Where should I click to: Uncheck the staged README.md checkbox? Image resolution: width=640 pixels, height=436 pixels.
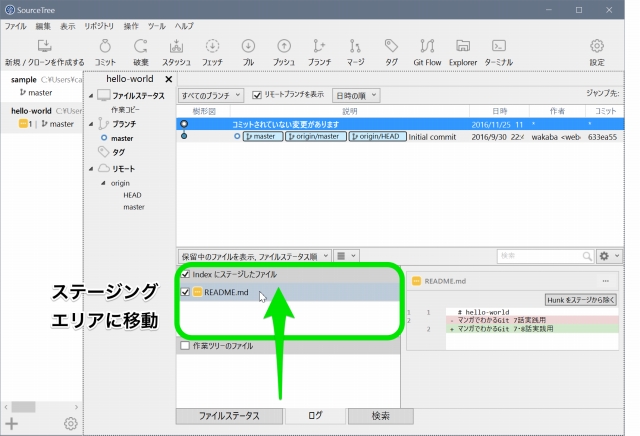pos(185,292)
